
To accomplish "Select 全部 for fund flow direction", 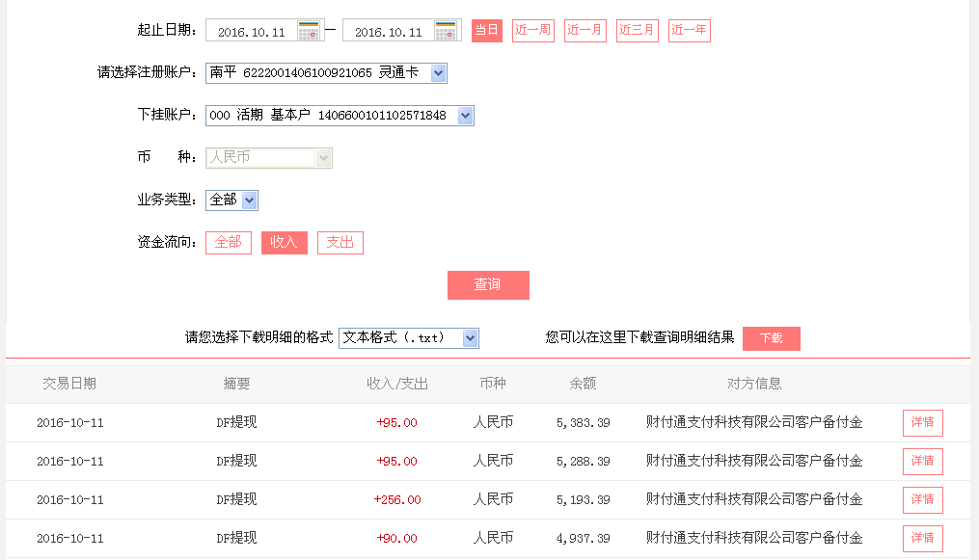I will (228, 242).
